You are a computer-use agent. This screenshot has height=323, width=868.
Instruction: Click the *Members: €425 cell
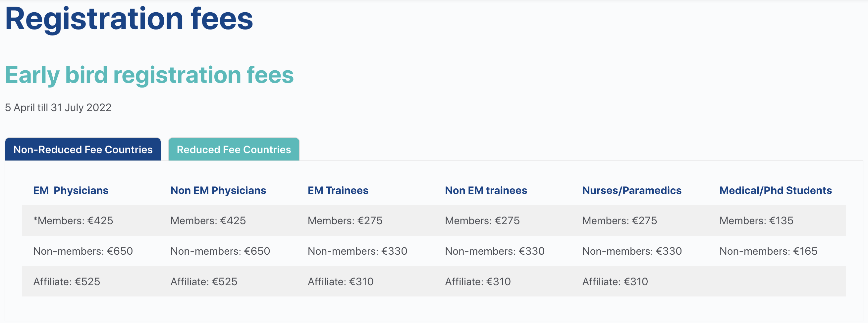pos(73,221)
